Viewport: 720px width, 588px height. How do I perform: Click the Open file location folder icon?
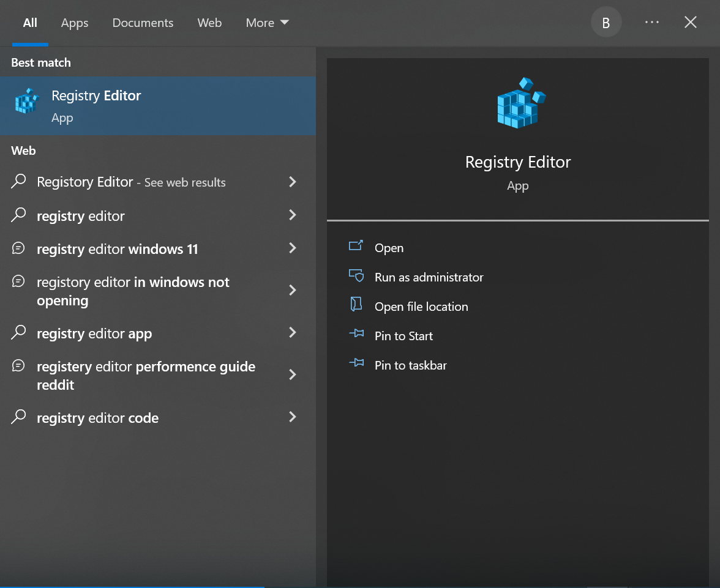pos(356,305)
